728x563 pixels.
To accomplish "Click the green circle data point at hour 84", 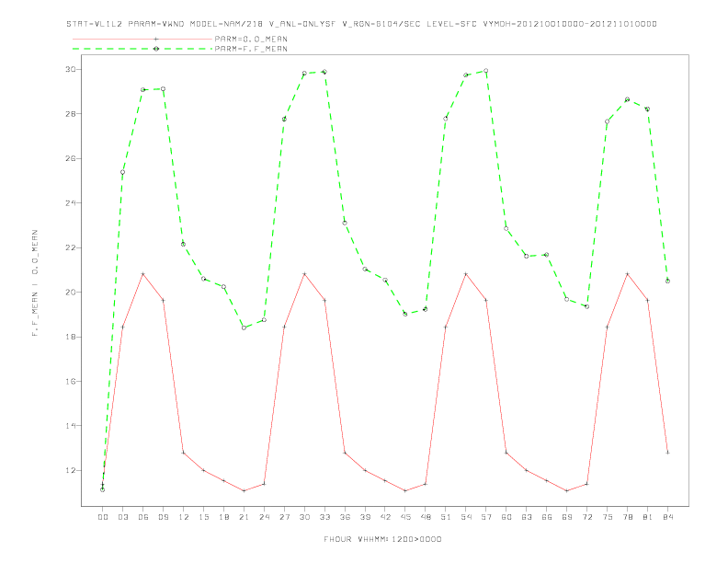I will click(x=667, y=281).
